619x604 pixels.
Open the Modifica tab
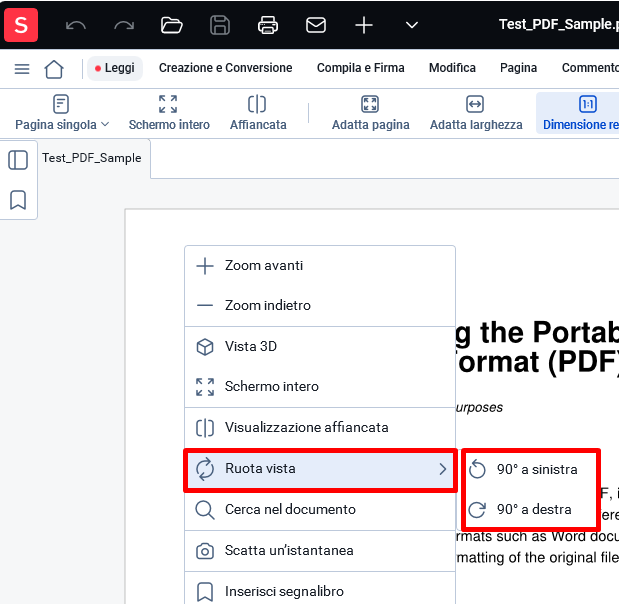452,68
